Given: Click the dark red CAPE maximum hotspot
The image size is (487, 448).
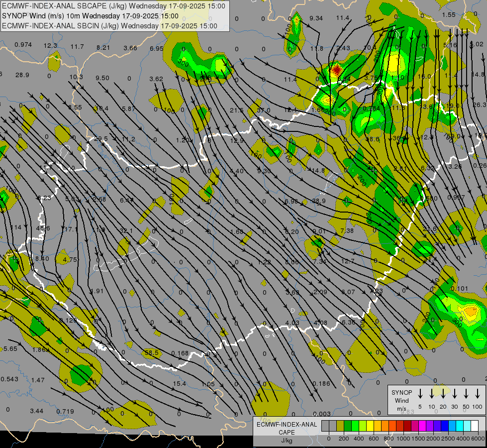Looking at the screenshot, I should coord(336,69).
